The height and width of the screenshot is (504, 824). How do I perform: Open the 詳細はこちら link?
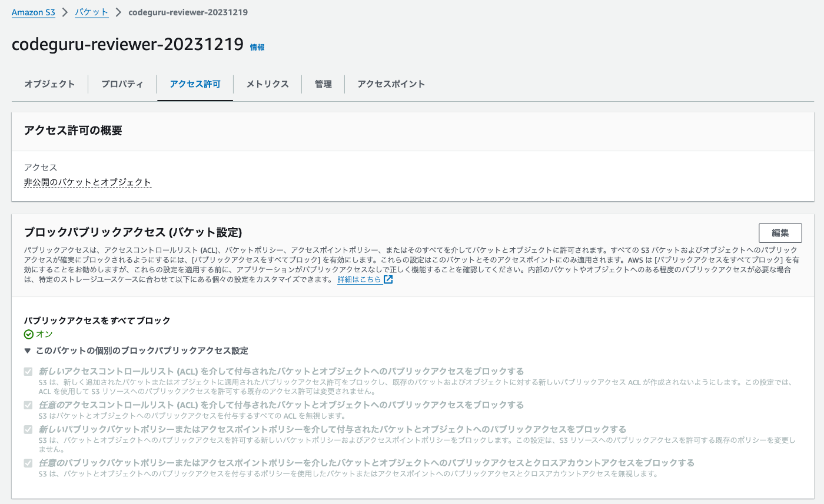359,280
